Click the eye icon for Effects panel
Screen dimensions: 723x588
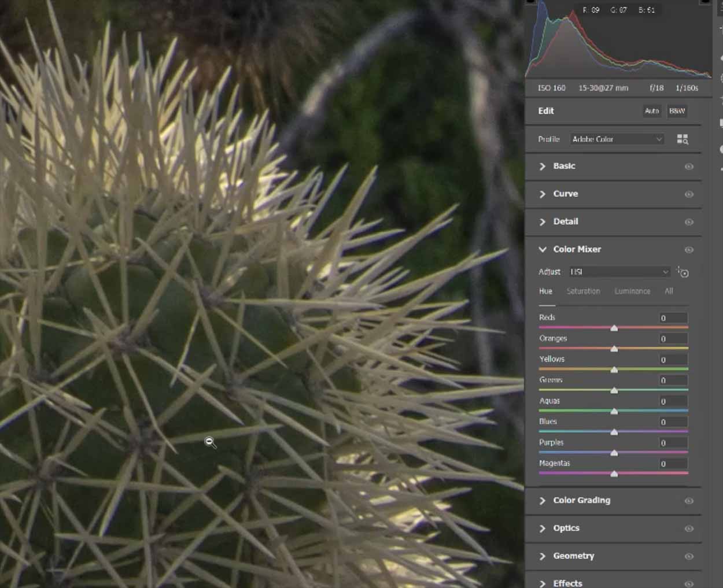coord(689,583)
